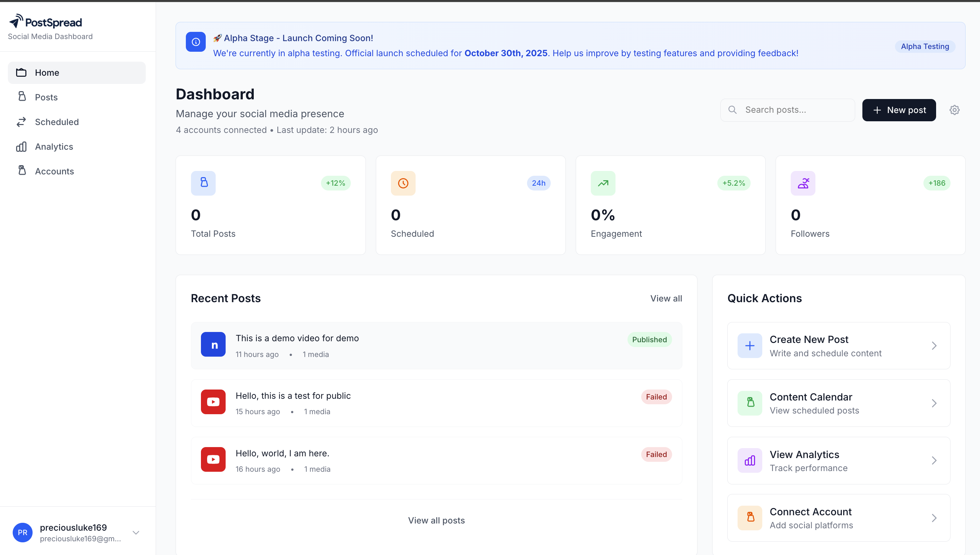Viewport: 980px width, 555px height.
Task: Click the PostSpread paper plane logo
Action: tap(16, 21)
